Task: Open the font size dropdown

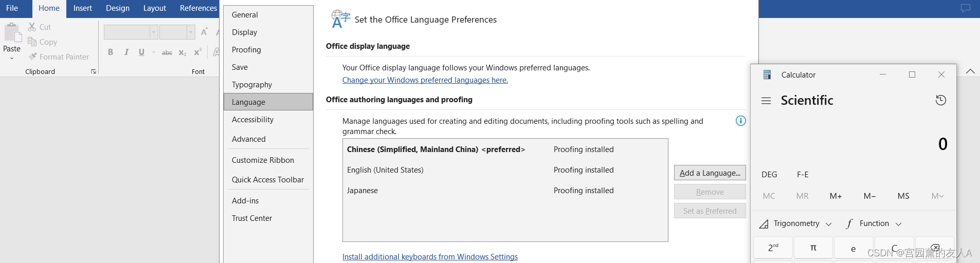Action: click(191, 32)
